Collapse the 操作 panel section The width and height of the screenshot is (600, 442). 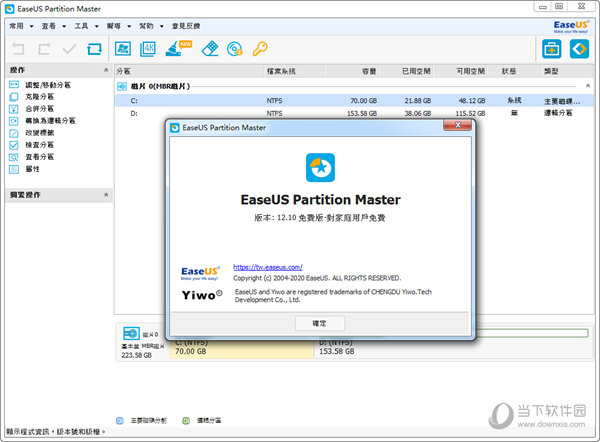click(x=106, y=70)
